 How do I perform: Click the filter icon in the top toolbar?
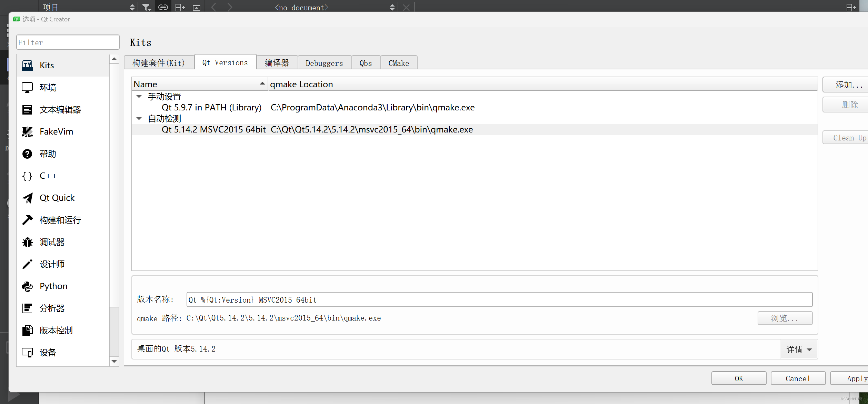(146, 7)
